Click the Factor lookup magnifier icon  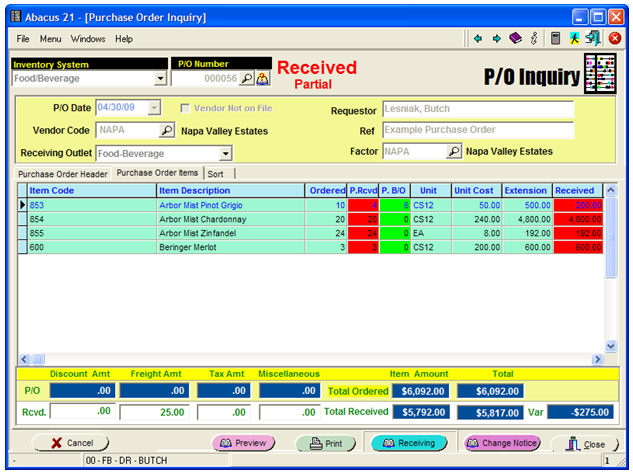[454, 152]
